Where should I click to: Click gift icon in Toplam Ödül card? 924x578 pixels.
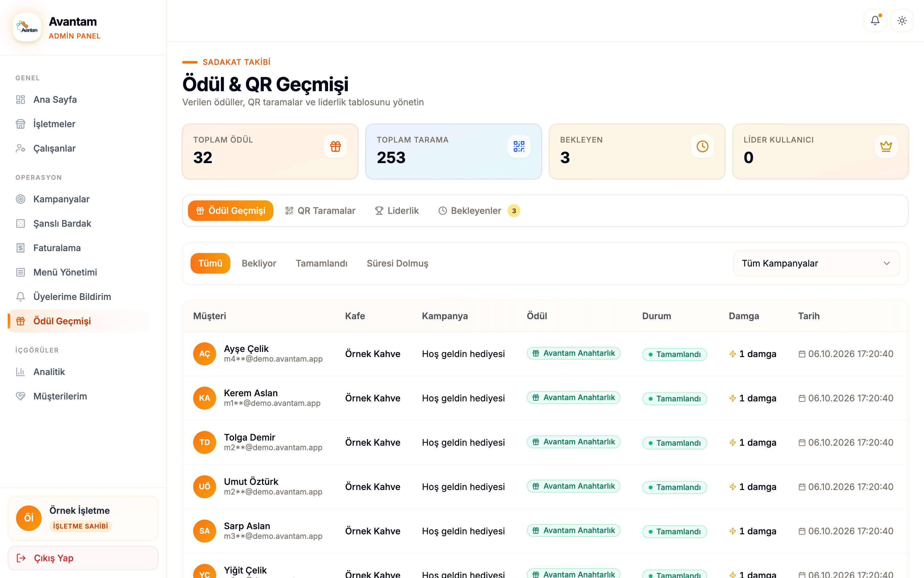[x=335, y=146]
